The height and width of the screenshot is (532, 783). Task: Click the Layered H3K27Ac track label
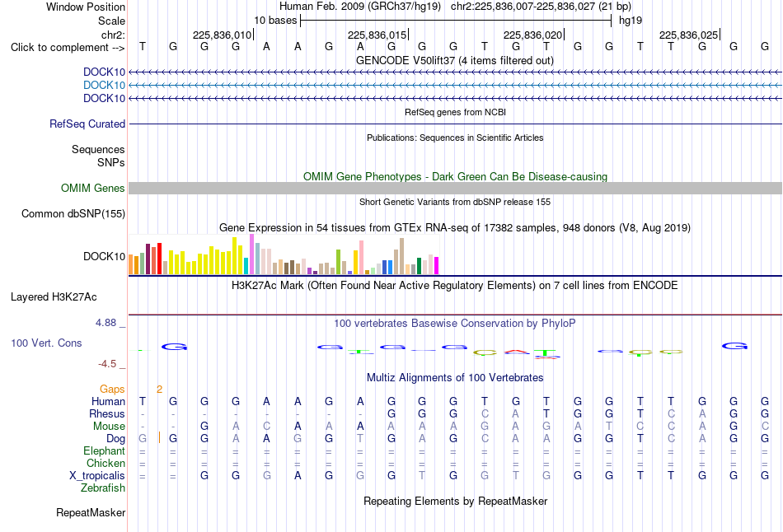coord(54,297)
